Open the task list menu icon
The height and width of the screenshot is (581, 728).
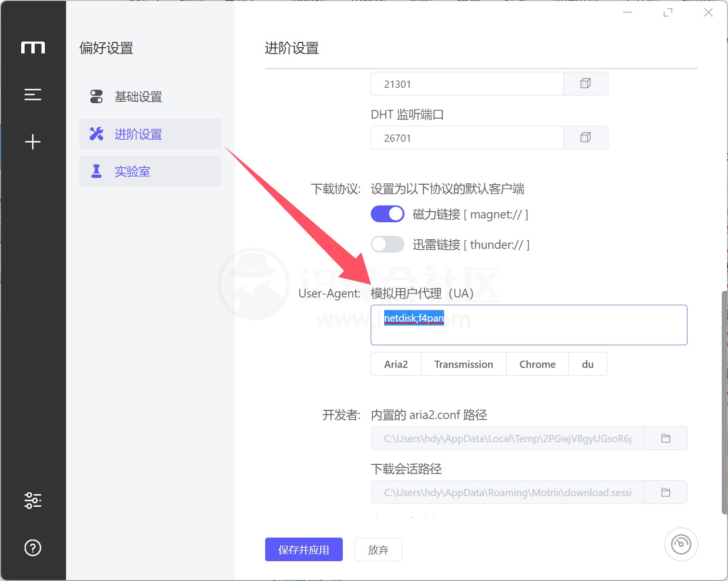33,95
